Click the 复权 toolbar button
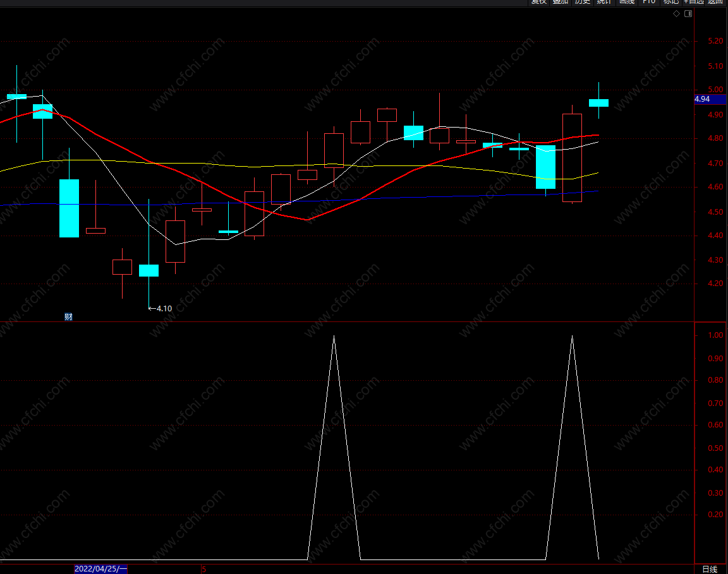The width and height of the screenshot is (728, 574). [x=538, y=3]
